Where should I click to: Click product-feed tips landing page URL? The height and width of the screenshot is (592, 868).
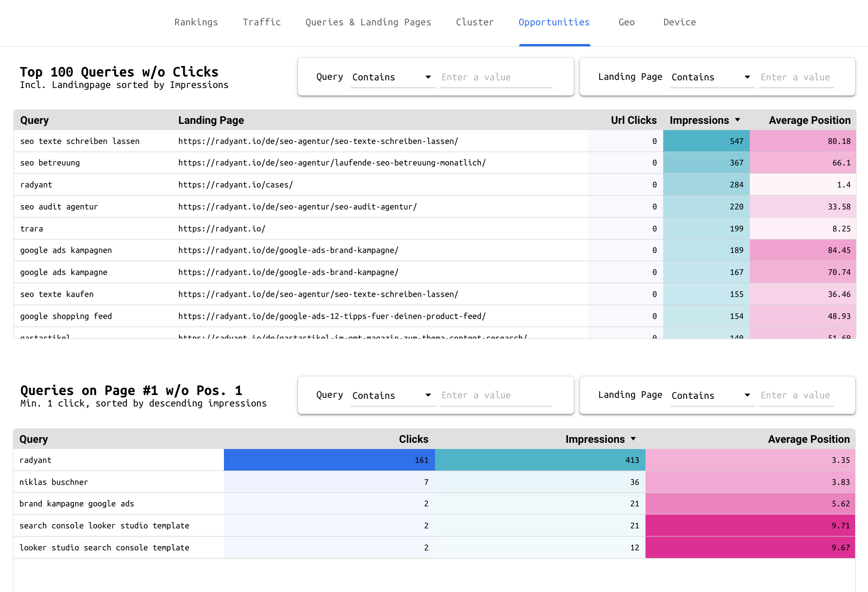(332, 316)
